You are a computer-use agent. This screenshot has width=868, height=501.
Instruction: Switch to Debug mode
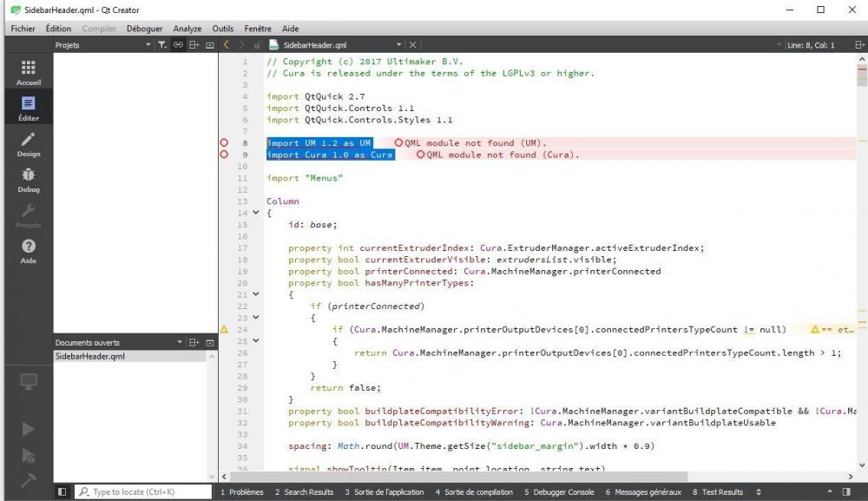[x=29, y=180]
